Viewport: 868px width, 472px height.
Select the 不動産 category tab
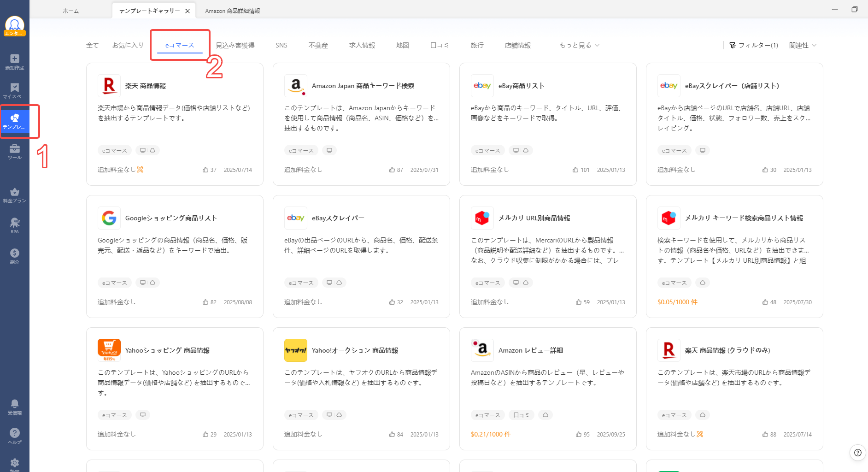(318, 45)
